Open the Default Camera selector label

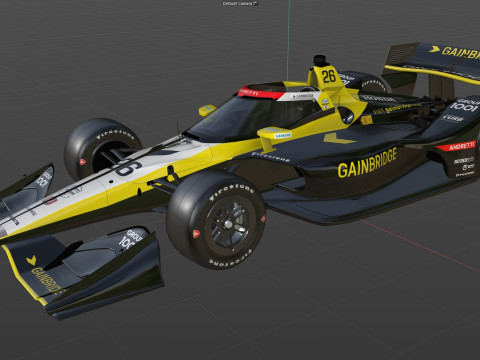[237, 3]
